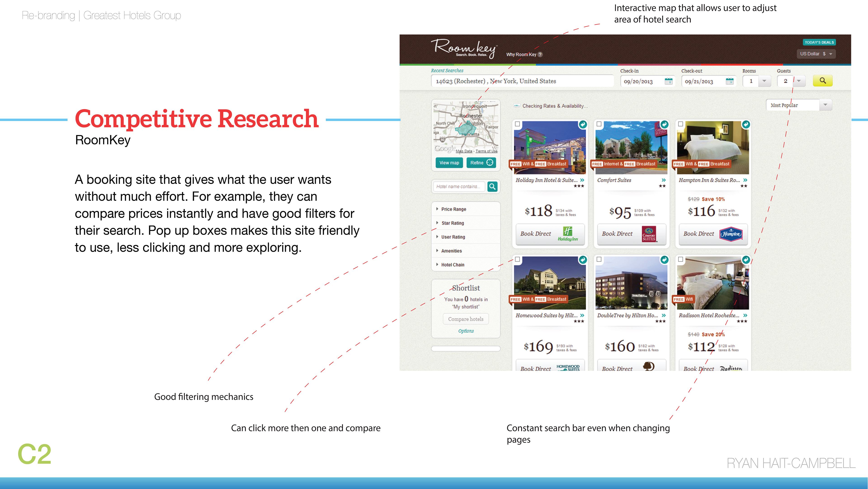
Task: Open the check-in calendar icon
Action: click(x=669, y=81)
